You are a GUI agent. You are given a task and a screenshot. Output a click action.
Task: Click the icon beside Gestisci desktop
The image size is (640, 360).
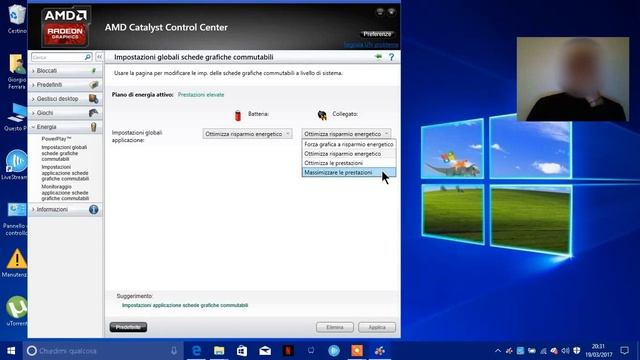tap(93, 99)
